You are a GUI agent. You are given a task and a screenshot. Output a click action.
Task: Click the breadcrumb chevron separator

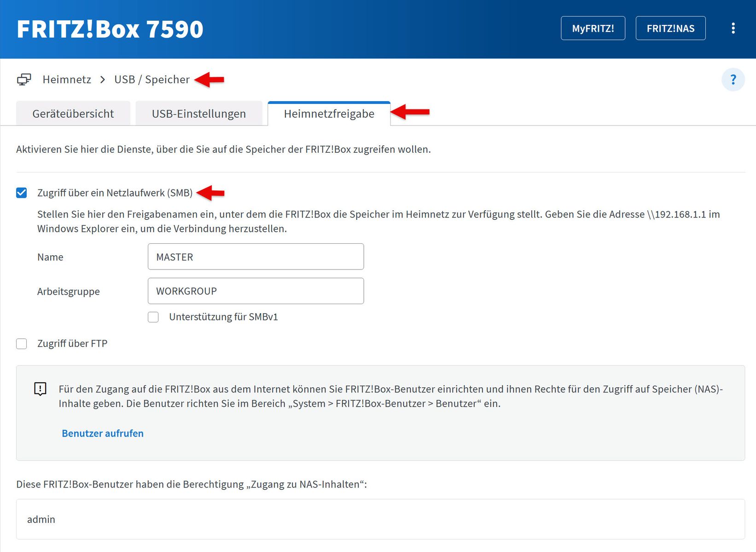click(103, 80)
